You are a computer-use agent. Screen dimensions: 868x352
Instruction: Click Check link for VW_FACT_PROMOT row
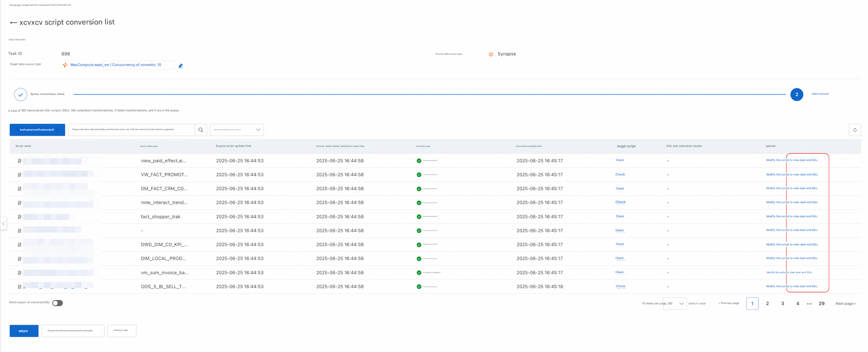tap(620, 174)
